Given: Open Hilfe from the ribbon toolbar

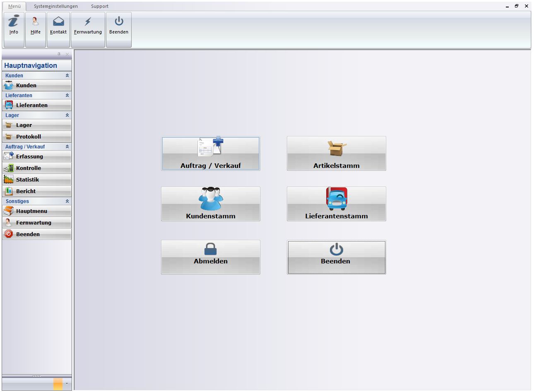Looking at the screenshot, I should (36, 22).
